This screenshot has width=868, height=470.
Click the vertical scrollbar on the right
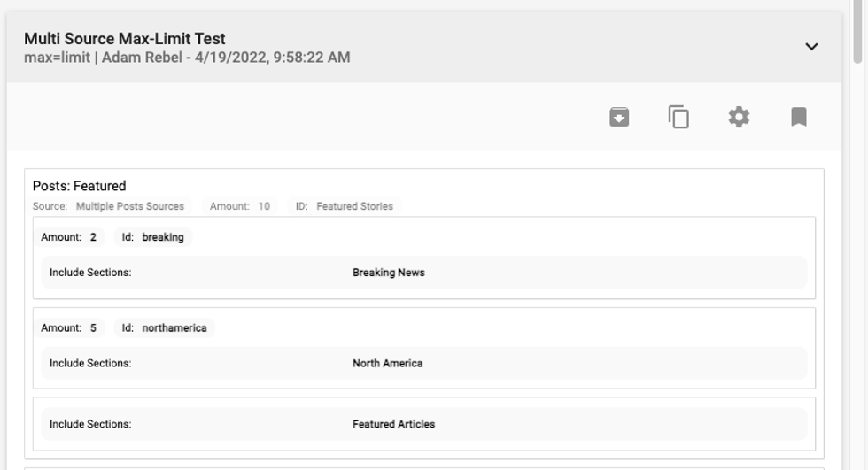[857, 35]
